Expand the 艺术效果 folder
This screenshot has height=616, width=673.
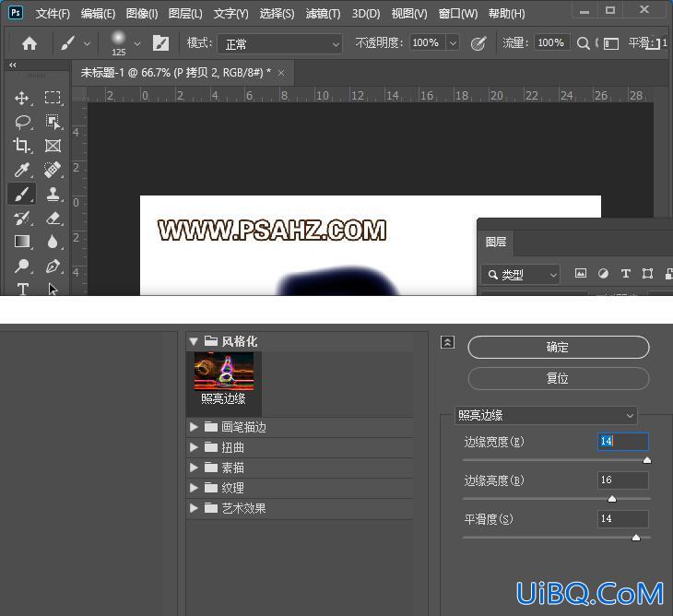[x=194, y=508]
